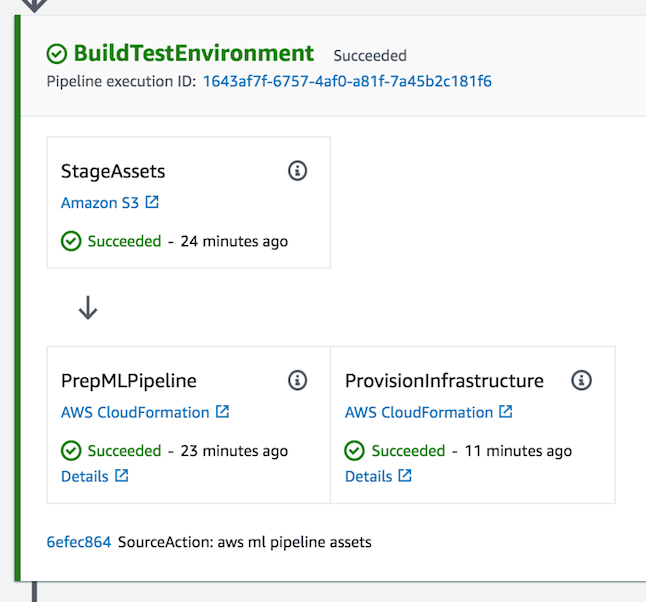Show PrepMLPipeline action info icon
Viewport: 646px width, 602px height.
pos(297,380)
